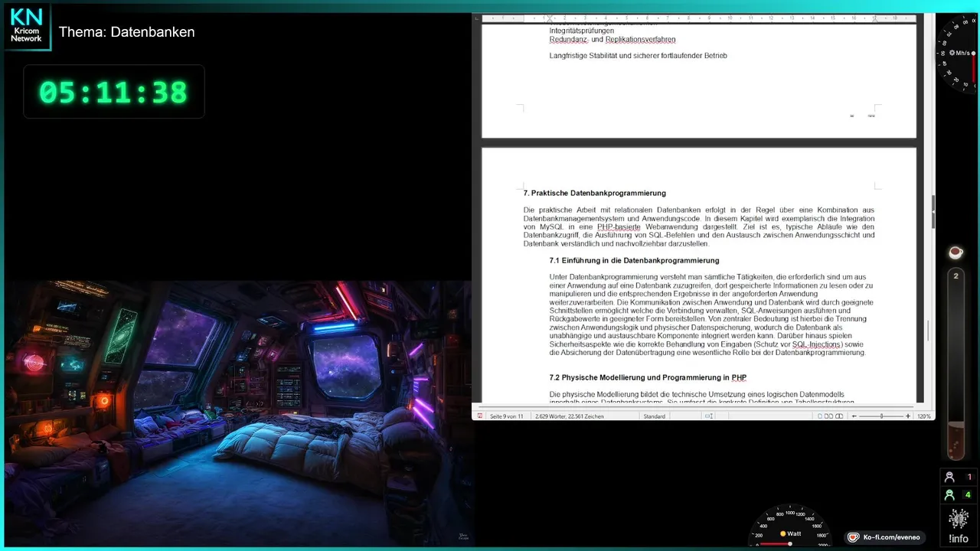The height and width of the screenshot is (551, 980).
Task: Show word count '2.629 Wörter, 22.561 Zeichen'
Action: 570,416
